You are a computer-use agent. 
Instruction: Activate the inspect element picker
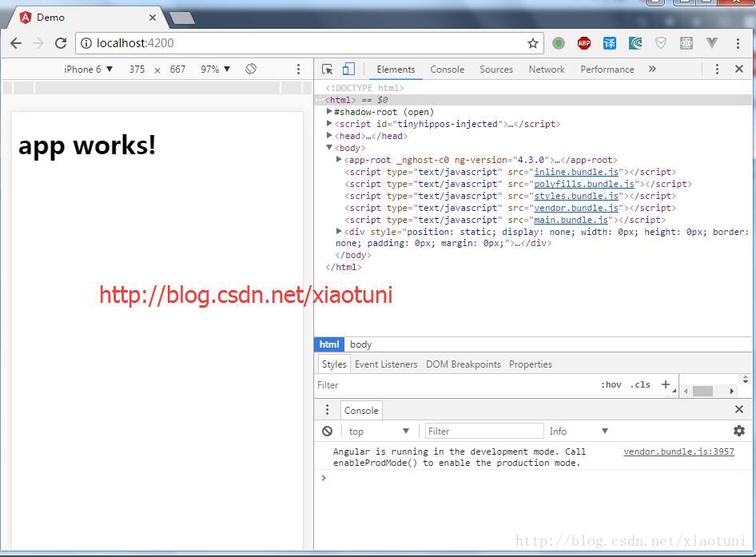coord(328,70)
